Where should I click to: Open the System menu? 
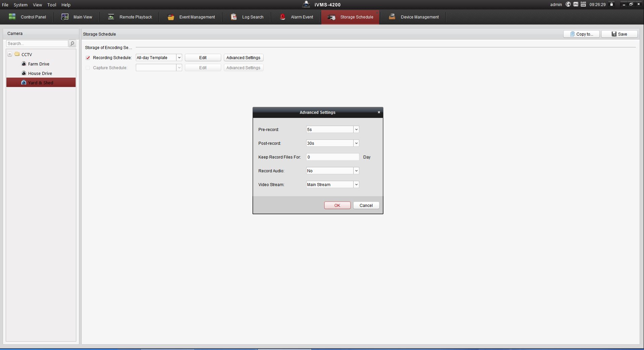(x=21, y=5)
